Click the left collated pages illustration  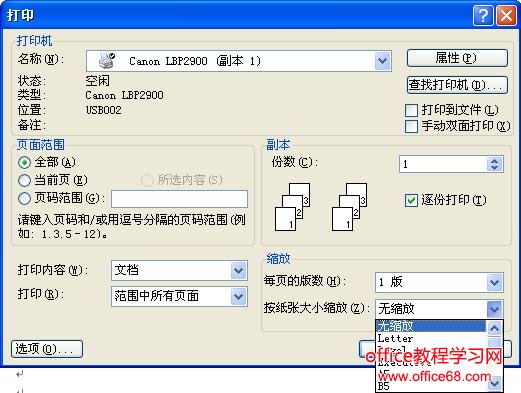point(293,207)
